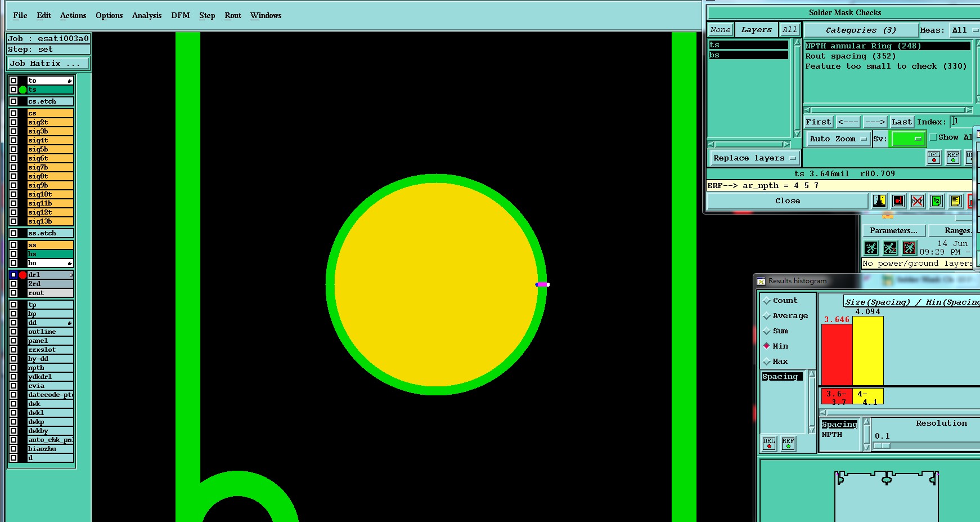Select NPTH item in histogram list

(832, 435)
